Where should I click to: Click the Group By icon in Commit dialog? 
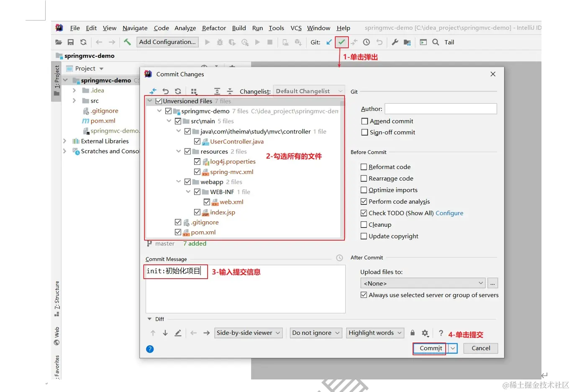click(x=194, y=91)
